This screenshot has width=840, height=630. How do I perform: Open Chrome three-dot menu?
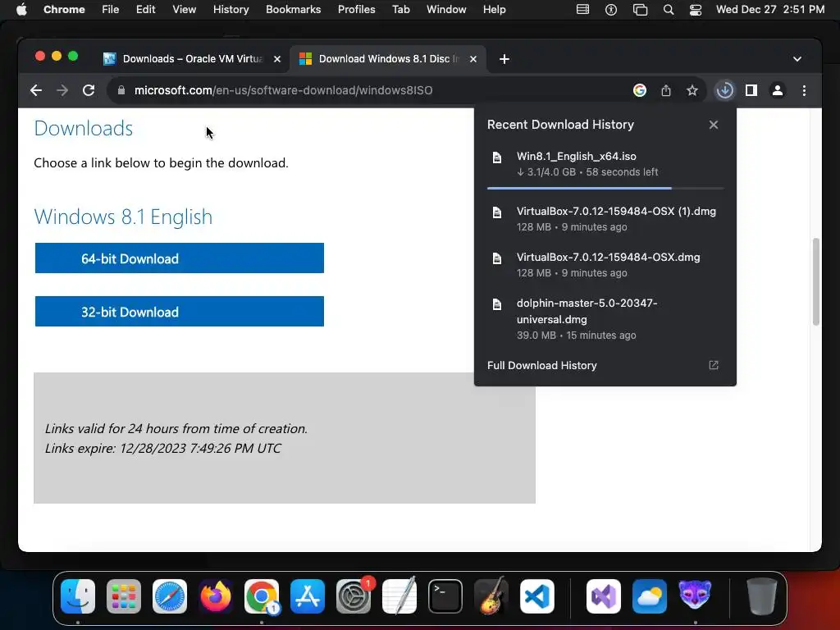click(x=804, y=90)
